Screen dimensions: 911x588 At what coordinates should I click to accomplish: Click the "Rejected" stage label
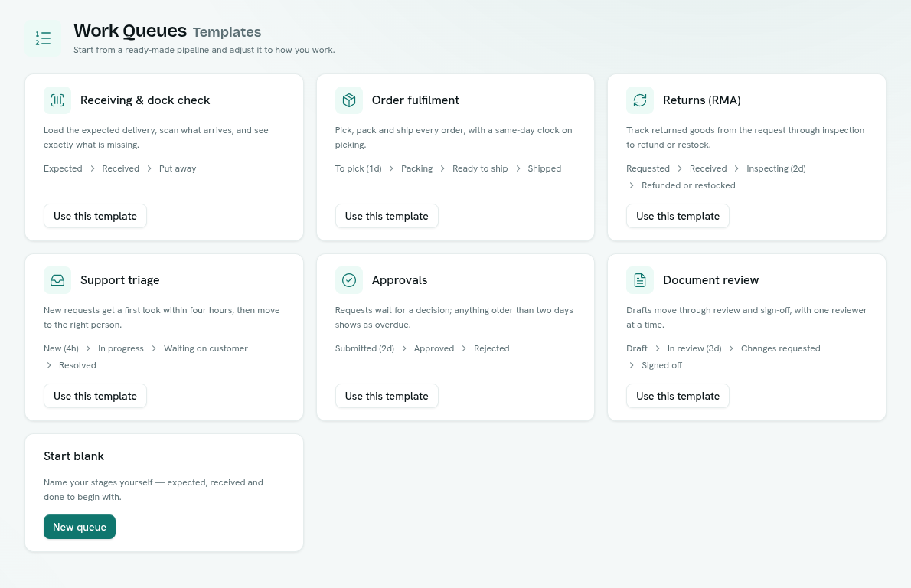pyautogui.click(x=491, y=348)
